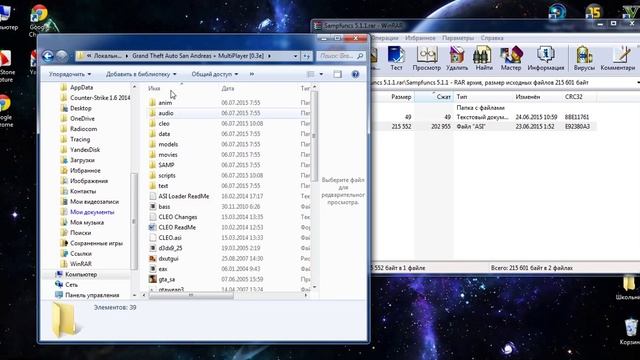Viewport: 640px width, 360px height.
Task: Launch the Мастер (Wizard) in WinRAR
Action: (511, 59)
